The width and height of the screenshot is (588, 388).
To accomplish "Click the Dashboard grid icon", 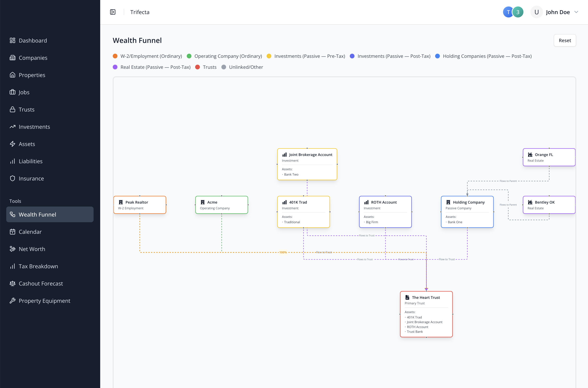I will (12, 40).
